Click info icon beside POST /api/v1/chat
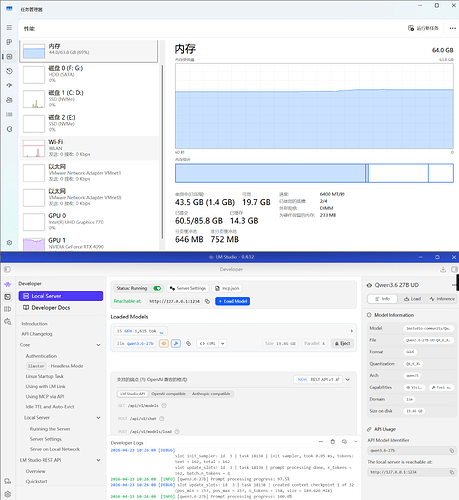The width and height of the screenshot is (459, 500). click(162, 419)
